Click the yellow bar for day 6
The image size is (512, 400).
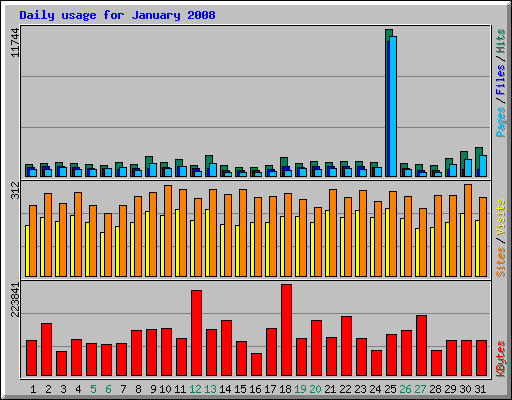tap(102, 254)
